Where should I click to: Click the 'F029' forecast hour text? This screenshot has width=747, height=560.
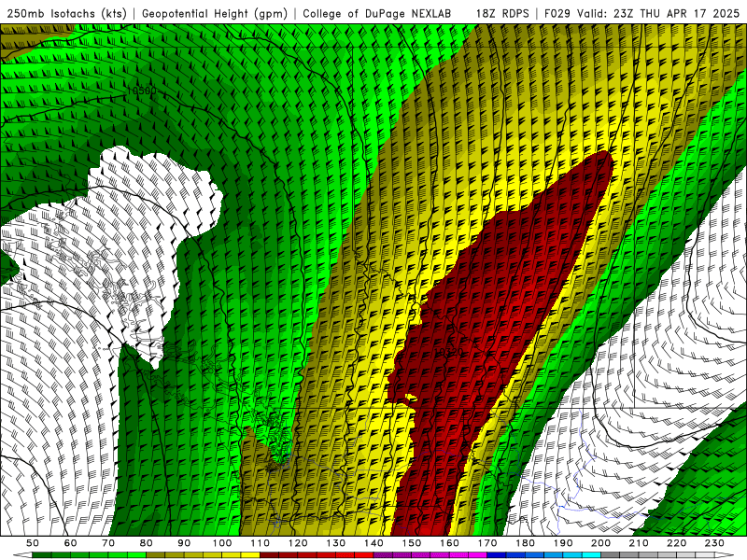557,13
